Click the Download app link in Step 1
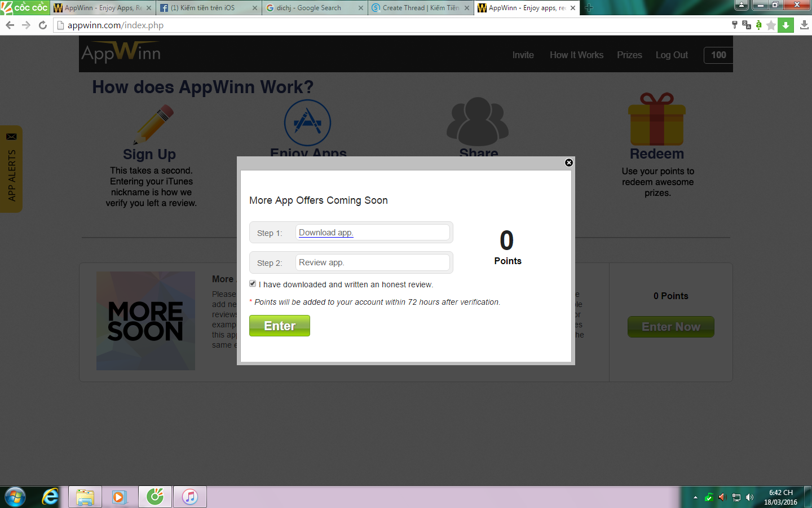This screenshot has width=812, height=508. pyautogui.click(x=326, y=233)
